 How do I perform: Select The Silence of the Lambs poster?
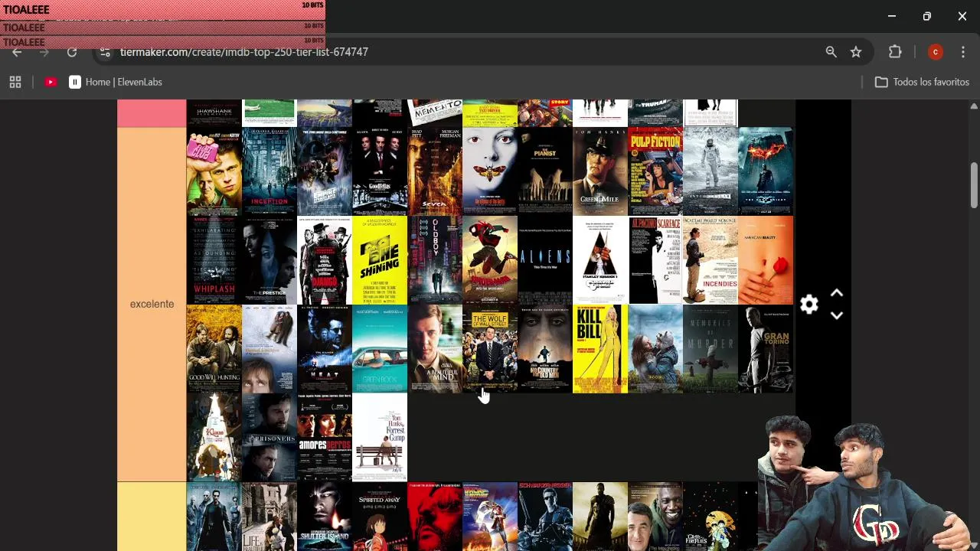[489, 171]
